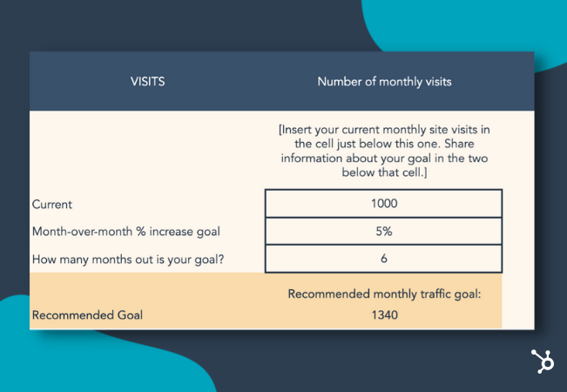Click the VISITS column header

[147, 81]
